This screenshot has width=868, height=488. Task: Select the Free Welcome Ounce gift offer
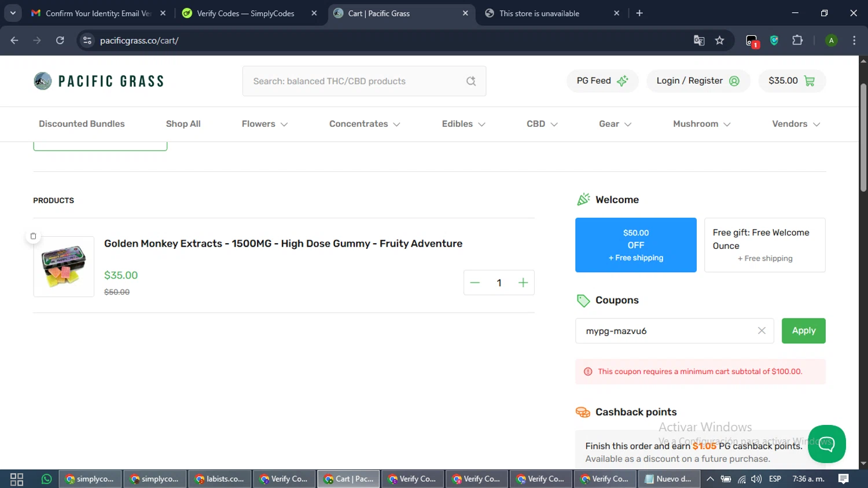pos(765,245)
